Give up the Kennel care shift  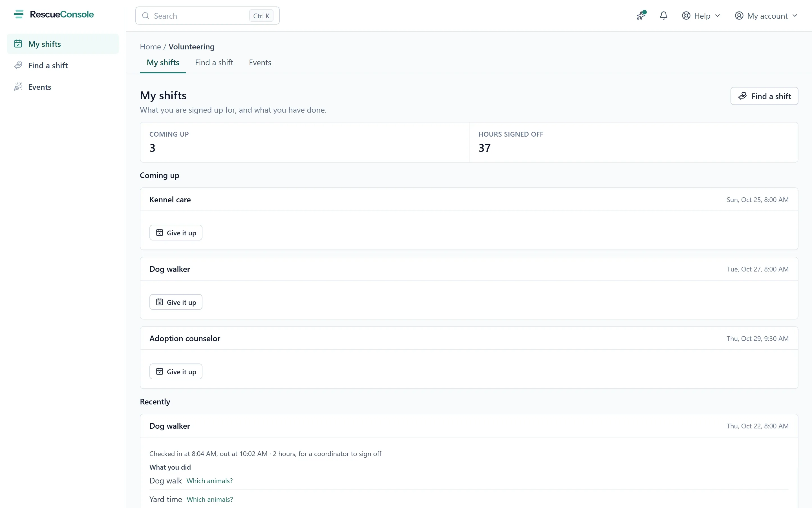176,233
